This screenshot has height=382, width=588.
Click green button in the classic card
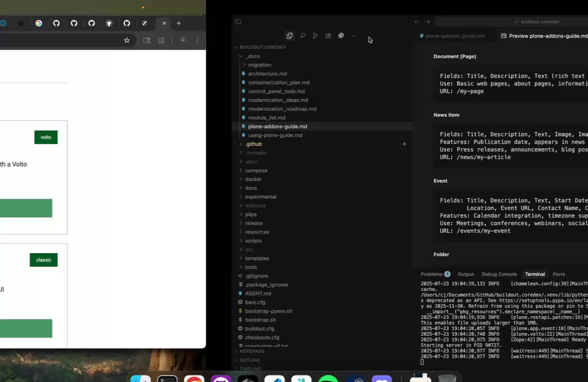click(26, 328)
